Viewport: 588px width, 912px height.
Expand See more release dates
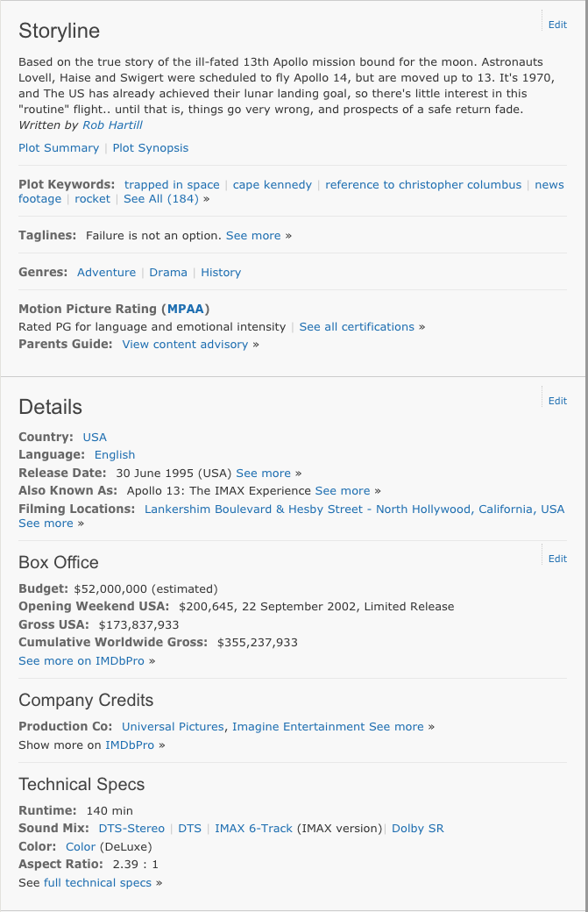pos(263,474)
